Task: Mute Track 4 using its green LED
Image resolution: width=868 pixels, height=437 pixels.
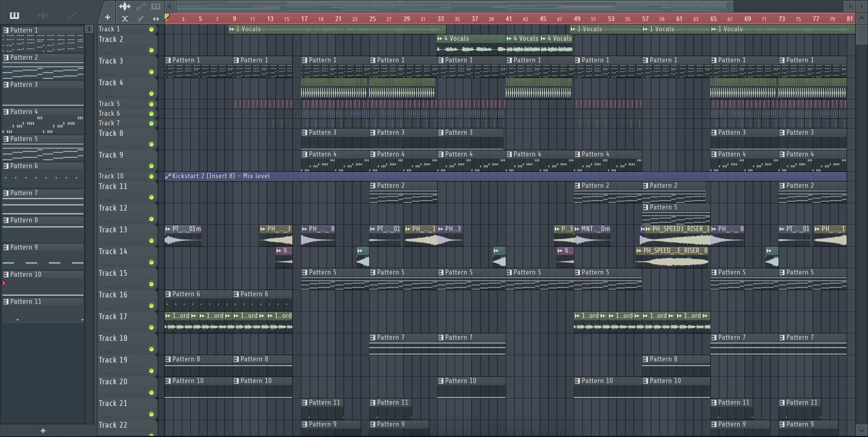Action: click(152, 93)
